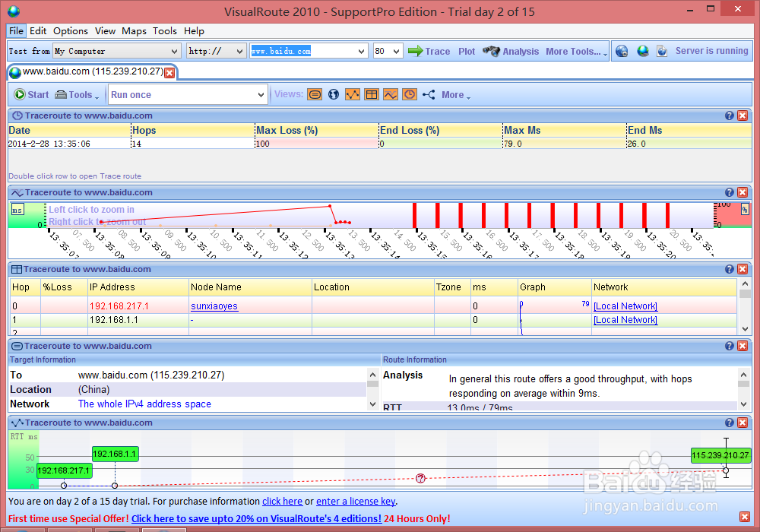Dismiss the special offer banner
The height and width of the screenshot is (532, 760).
point(745,517)
